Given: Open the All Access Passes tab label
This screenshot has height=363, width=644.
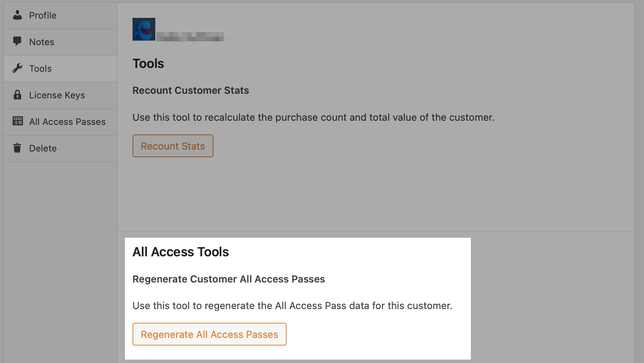Looking at the screenshot, I should [67, 122].
